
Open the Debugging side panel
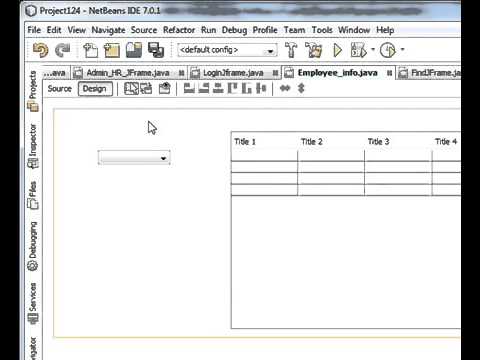[33, 246]
